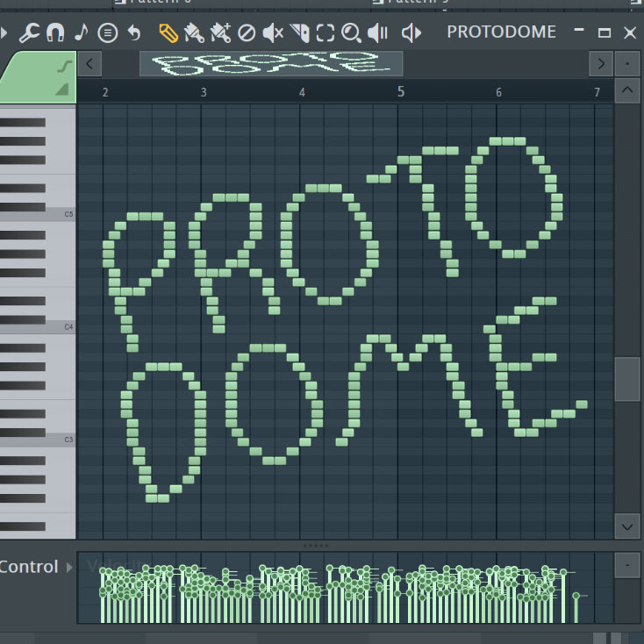Click the pattern minimap overview thumbnail
644x644 pixels.
click(x=271, y=64)
